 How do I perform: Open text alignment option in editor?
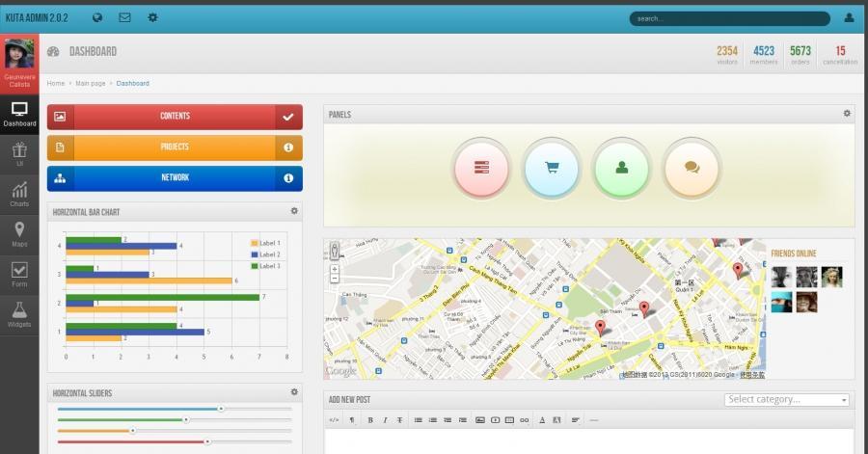575,420
